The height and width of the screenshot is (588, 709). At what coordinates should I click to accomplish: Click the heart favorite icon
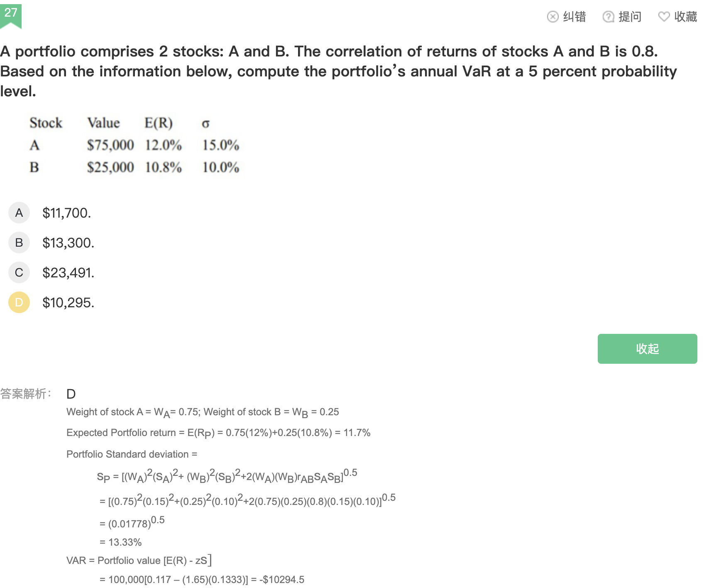pyautogui.click(x=664, y=17)
